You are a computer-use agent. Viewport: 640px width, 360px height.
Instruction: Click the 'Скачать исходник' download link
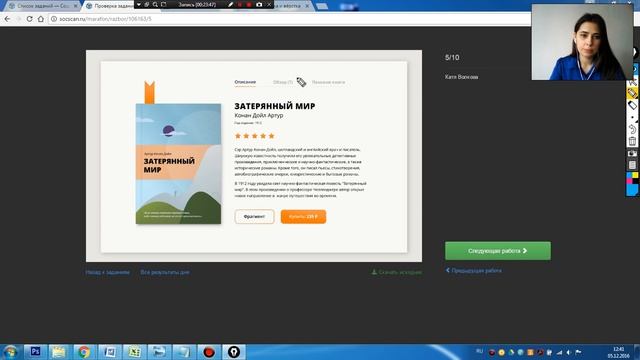(396, 272)
